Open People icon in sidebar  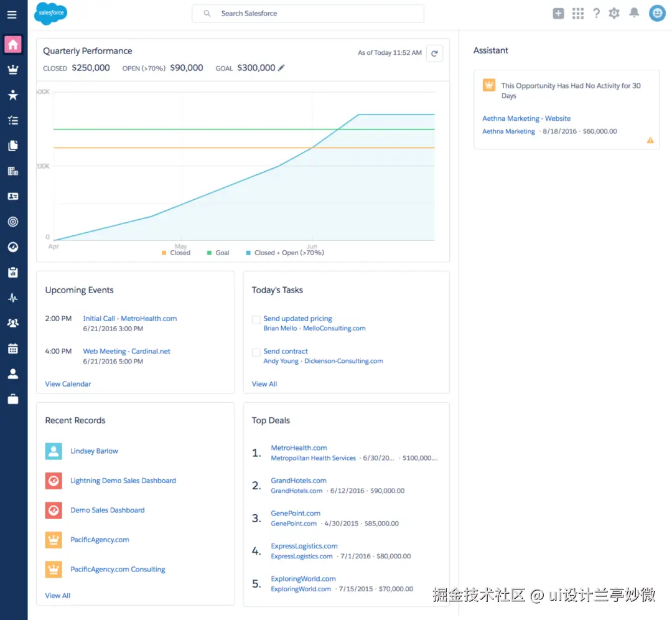(13, 374)
